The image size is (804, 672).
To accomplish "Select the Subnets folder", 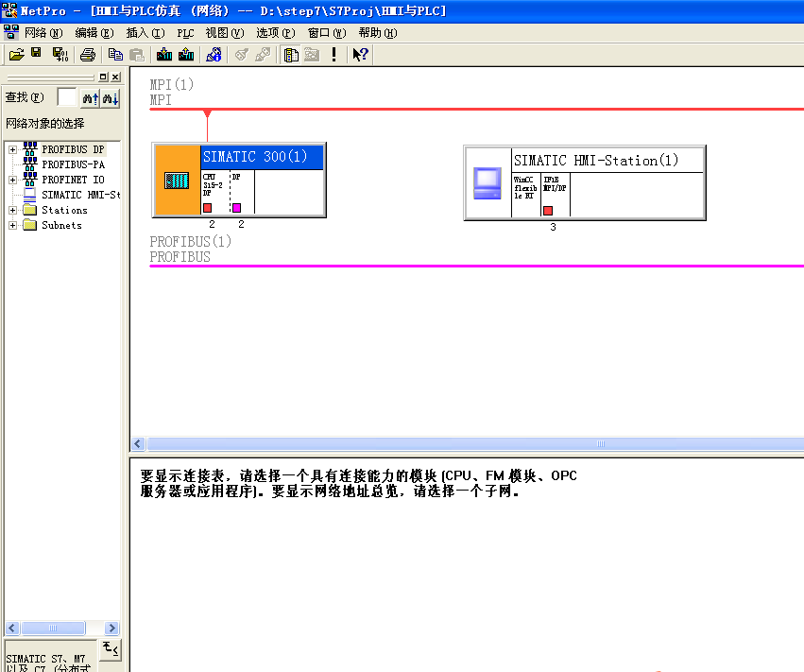I will pyautogui.click(x=61, y=226).
